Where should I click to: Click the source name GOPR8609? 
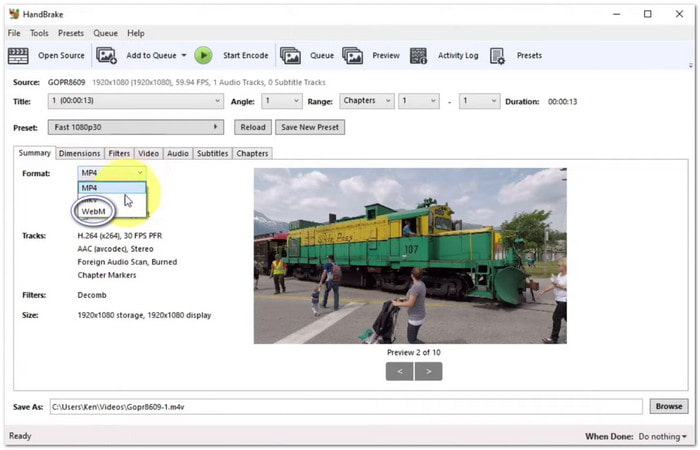pyautogui.click(x=67, y=83)
